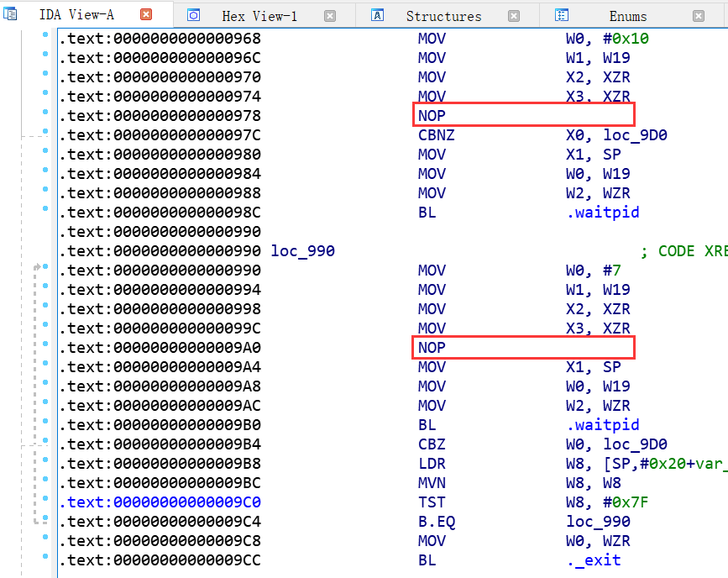
Task: Click the Hex View-1 tab icon
Action: [x=194, y=15]
